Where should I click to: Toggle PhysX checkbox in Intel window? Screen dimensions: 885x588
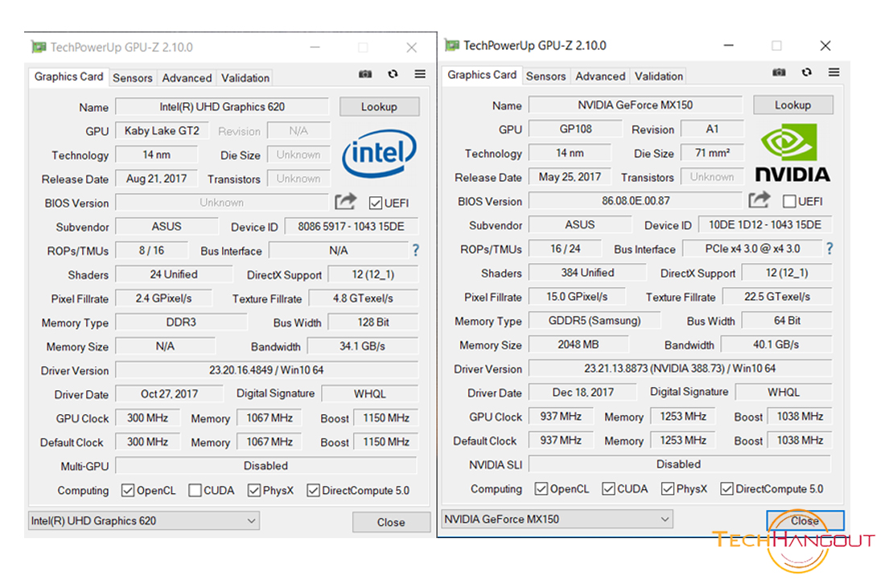(254, 491)
